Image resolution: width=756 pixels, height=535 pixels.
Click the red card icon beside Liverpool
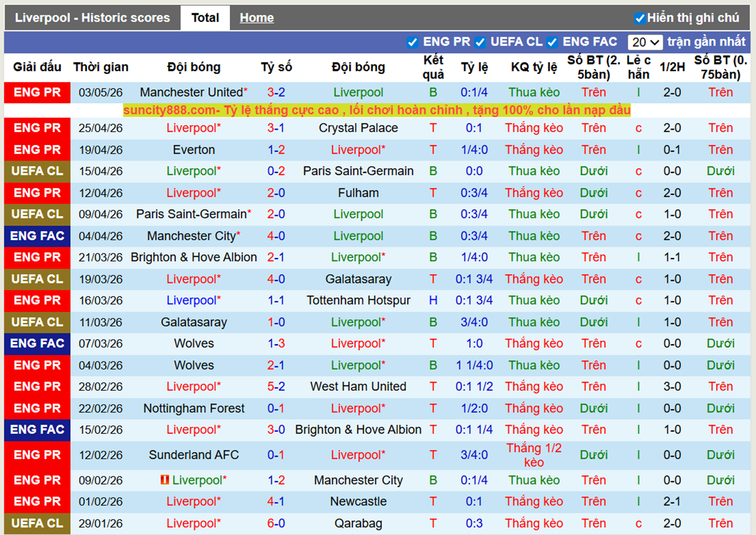pyautogui.click(x=165, y=480)
